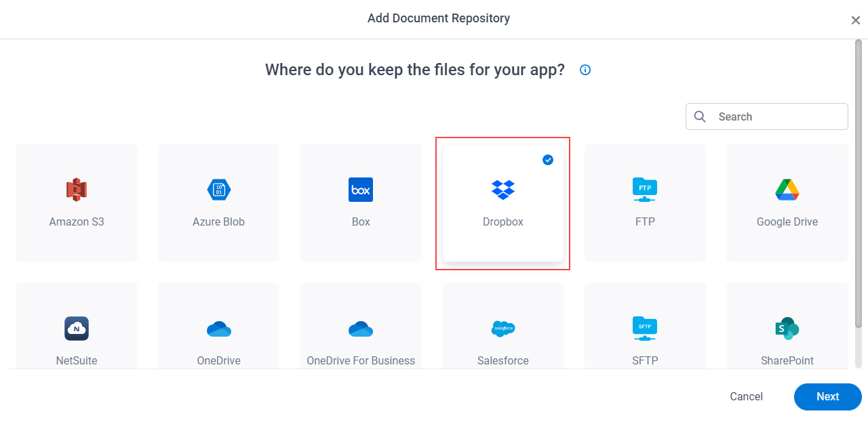868x422 pixels.
Task: Pick the Box logo icon
Action: pyautogui.click(x=361, y=190)
